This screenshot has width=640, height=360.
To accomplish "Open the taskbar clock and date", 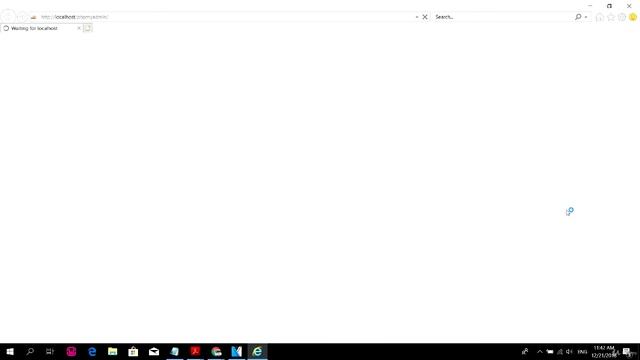I will pos(604,351).
